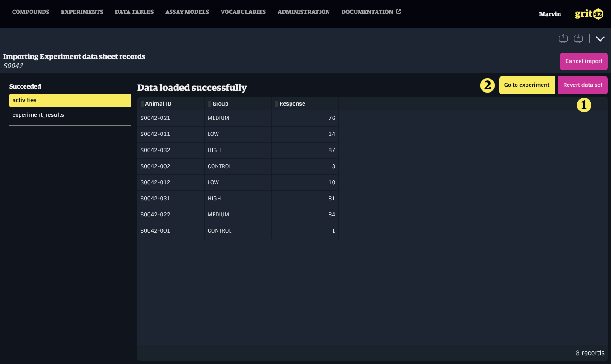The width and height of the screenshot is (611, 364).
Task: Open the Vocabularies menu
Action: (x=243, y=12)
